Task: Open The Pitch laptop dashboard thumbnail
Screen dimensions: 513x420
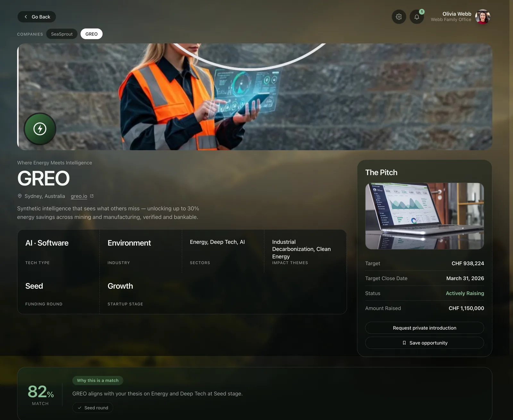Action: pos(425,216)
